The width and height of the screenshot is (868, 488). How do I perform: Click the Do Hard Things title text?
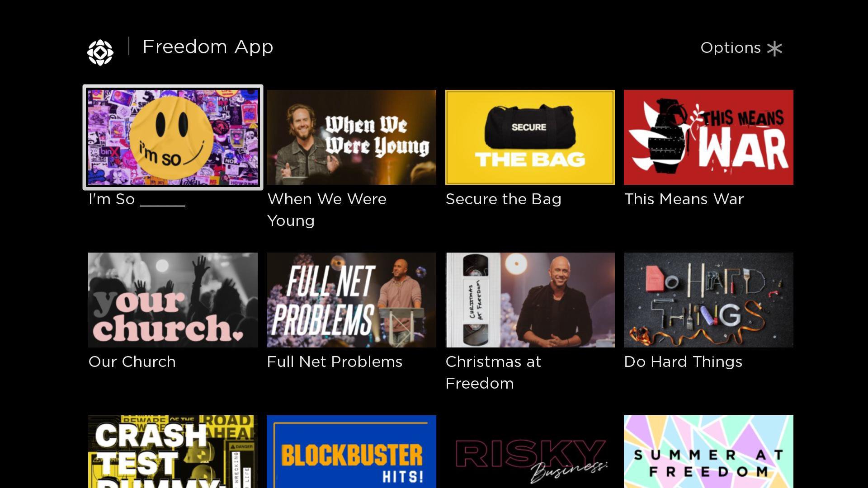point(683,362)
